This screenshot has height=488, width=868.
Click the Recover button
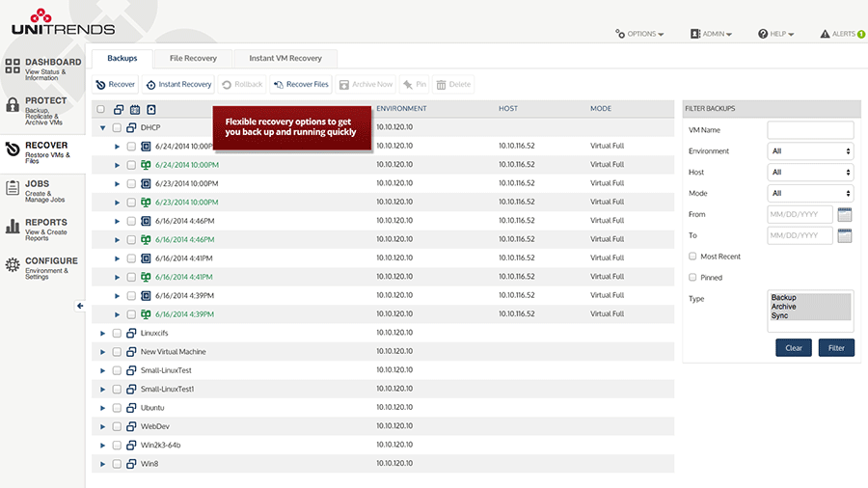pyautogui.click(x=115, y=85)
